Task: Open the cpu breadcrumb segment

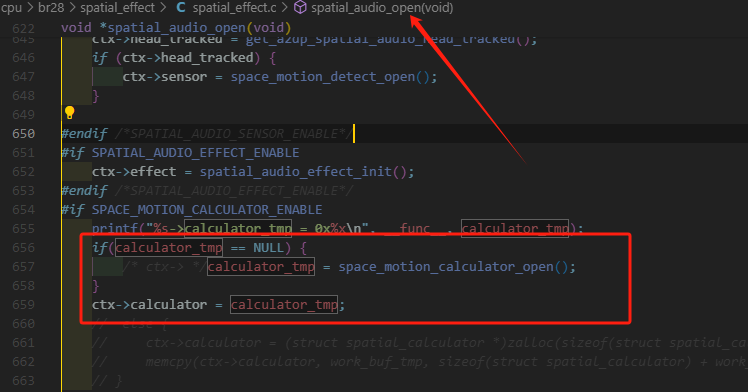Action: [11, 8]
